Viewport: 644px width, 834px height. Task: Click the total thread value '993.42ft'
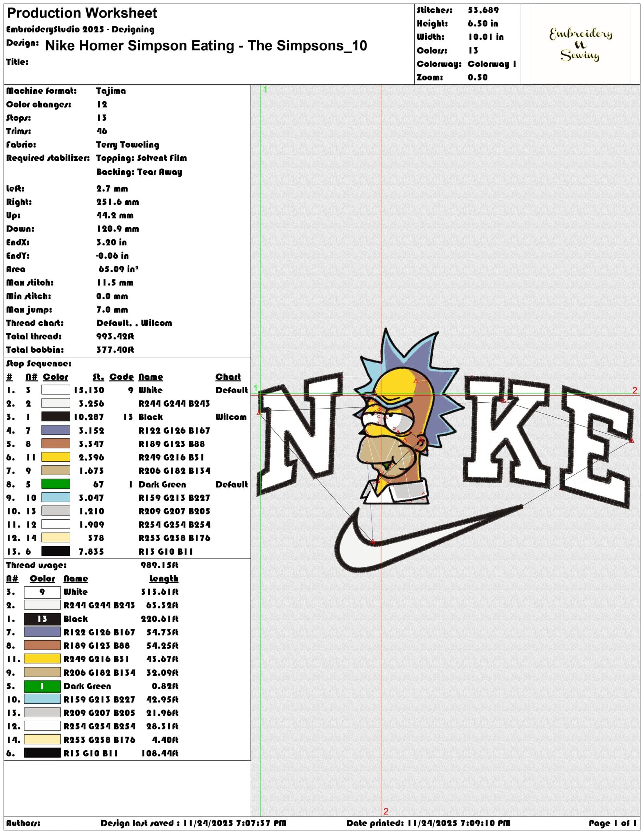115,337
